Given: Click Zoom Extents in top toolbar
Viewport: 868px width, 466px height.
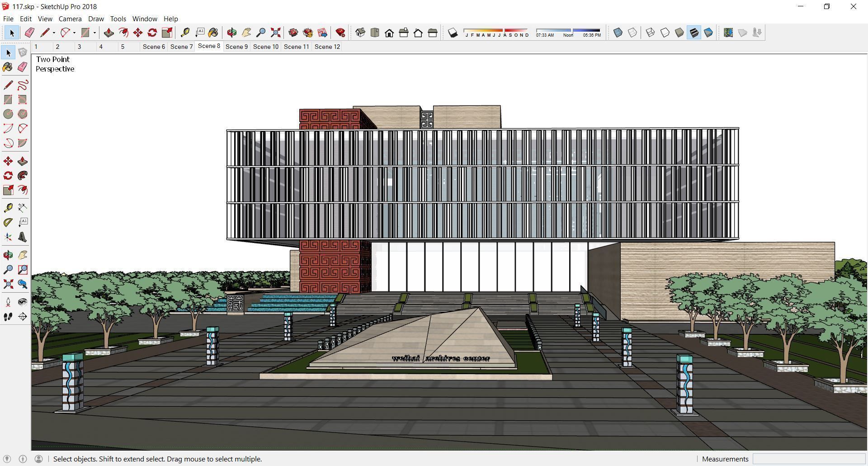Looking at the screenshot, I should pyautogui.click(x=275, y=33).
